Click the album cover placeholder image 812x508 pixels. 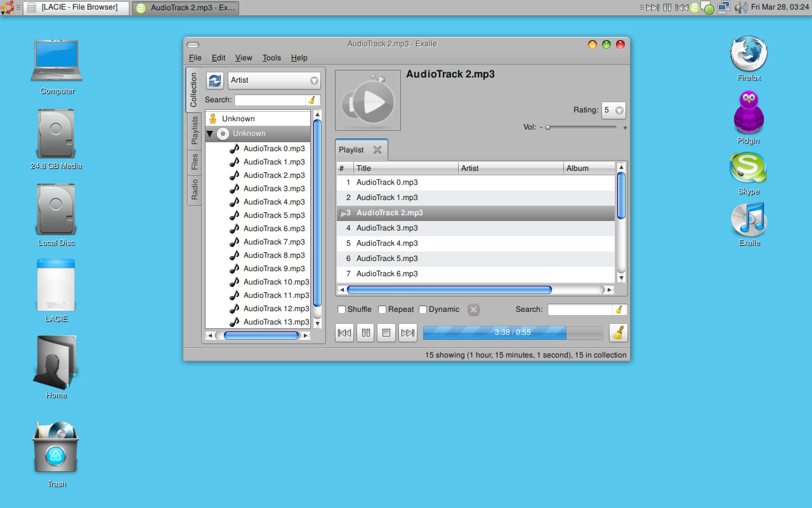point(368,100)
